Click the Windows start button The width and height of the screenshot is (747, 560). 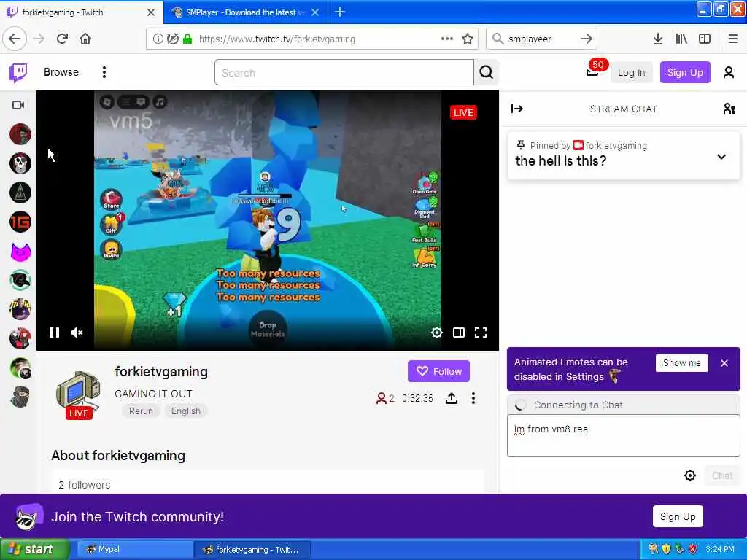tap(35, 550)
